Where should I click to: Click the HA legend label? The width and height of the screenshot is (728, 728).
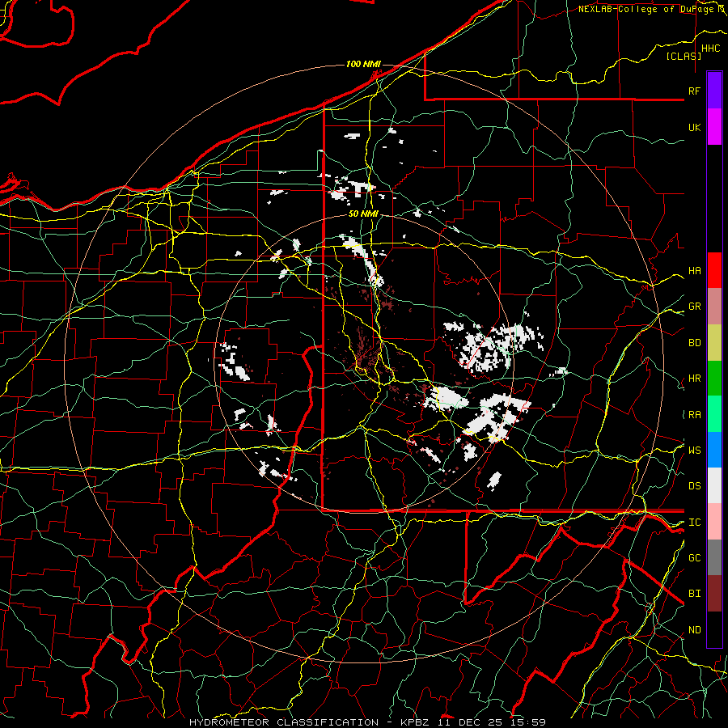[695, 271]
